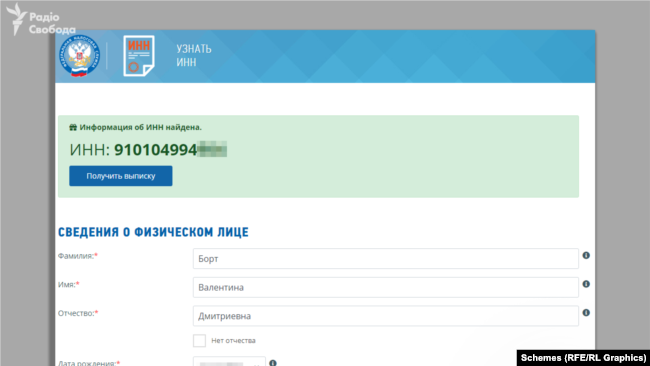Click the Получить выписку button
The image size is (650, 366).
coord(121,176)
